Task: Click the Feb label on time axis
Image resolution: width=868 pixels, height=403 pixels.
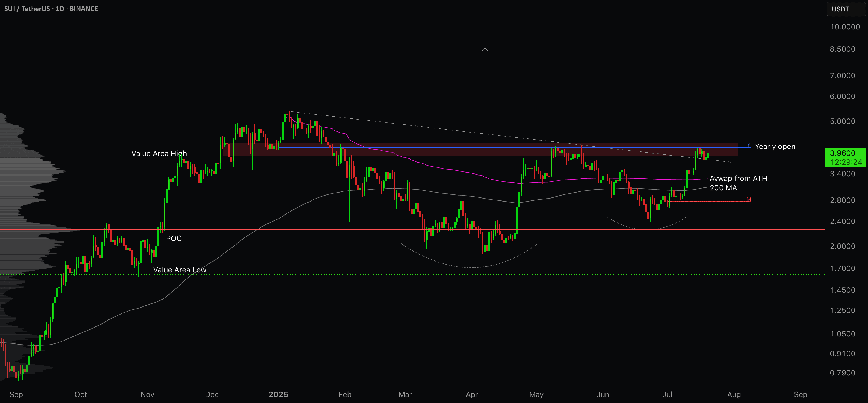Action: point(345,395)
